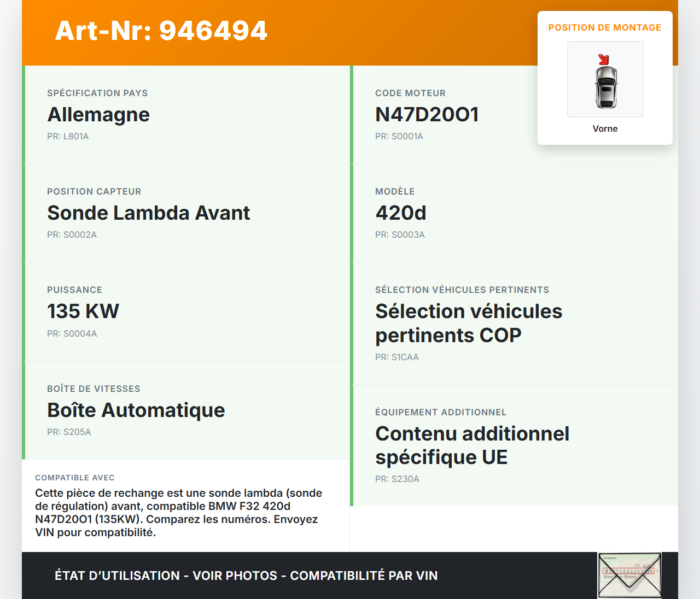Select the Sonde Lambda Avant entry
The height and width of the screenshot is (599, 700).
148,213
